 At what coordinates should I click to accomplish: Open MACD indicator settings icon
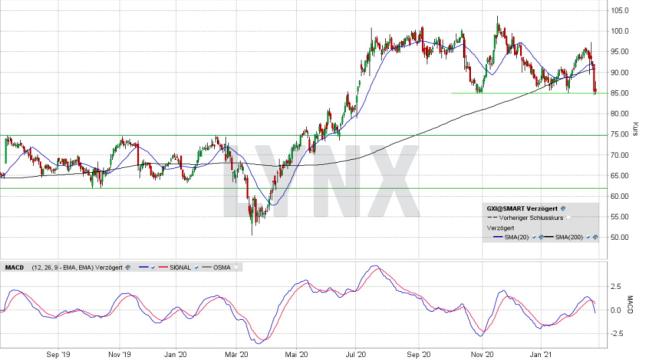(x=128, y=268)
